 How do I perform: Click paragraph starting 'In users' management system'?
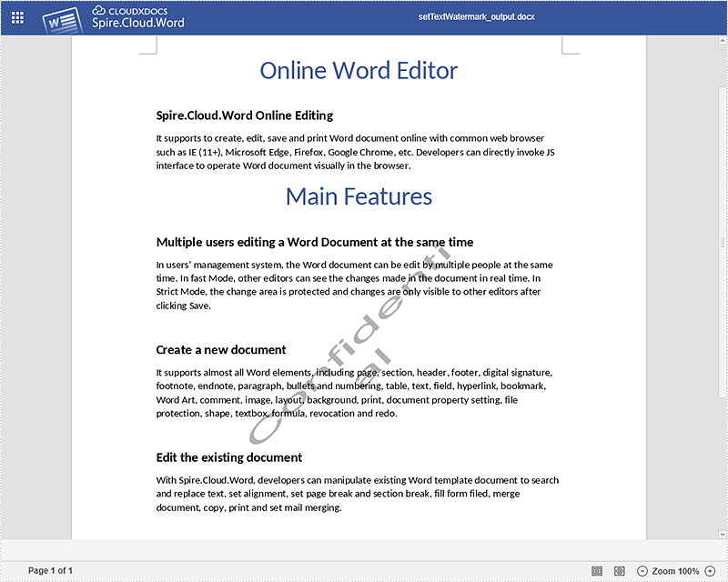(x=354, y=285)
